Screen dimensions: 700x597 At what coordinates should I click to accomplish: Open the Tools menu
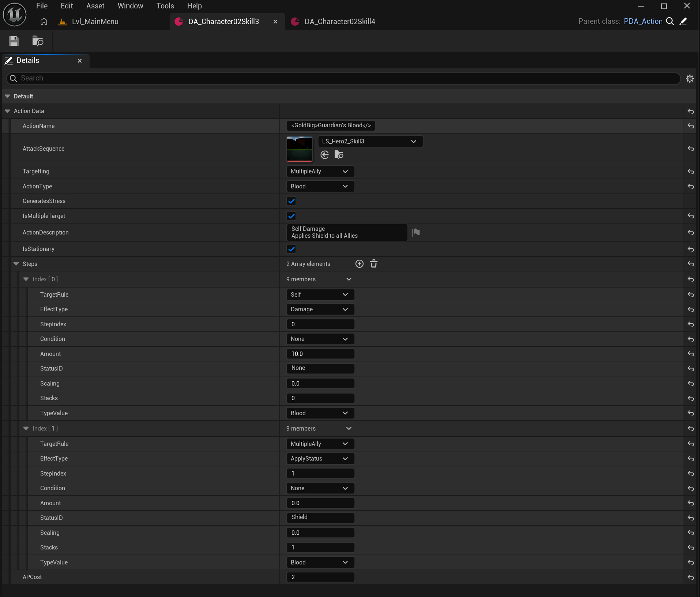click(165, 6)
